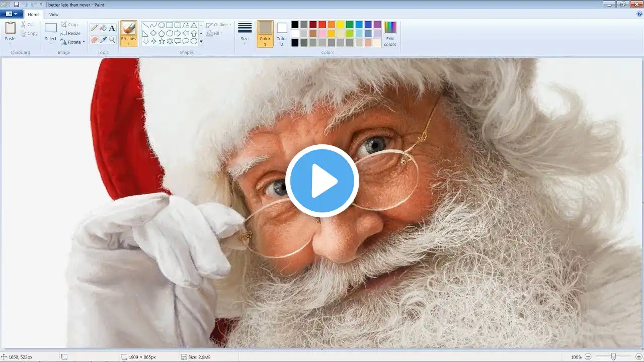Image resolution: width=644 pixels, height=362 pixels.
Task: Pick the Pentagon shape
Action: coord(162,33)
